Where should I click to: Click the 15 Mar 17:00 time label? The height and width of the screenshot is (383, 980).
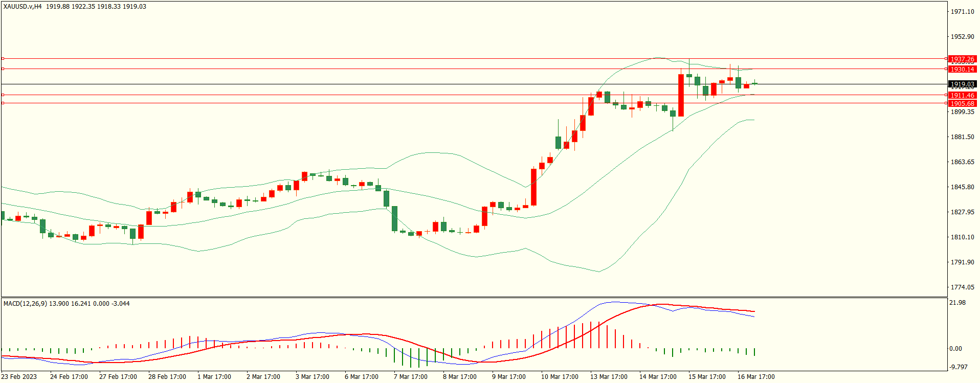tap(707, 377)
